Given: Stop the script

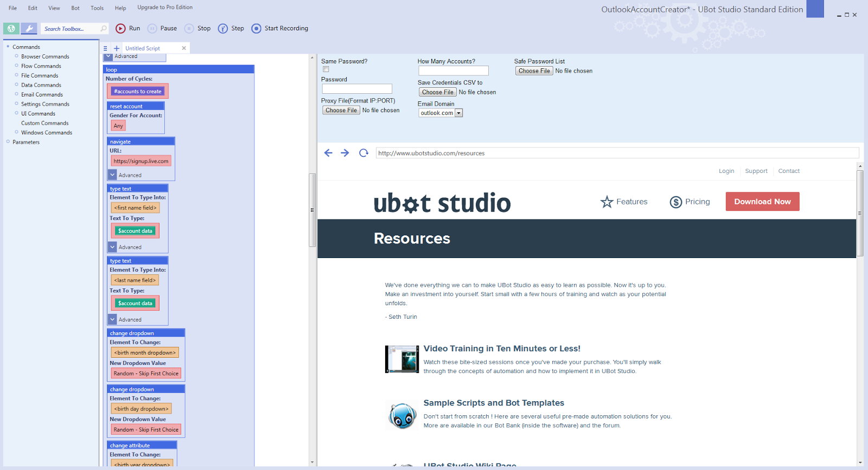Looking at the screenshot, I should pyautogui.click(x=197, y=28).
